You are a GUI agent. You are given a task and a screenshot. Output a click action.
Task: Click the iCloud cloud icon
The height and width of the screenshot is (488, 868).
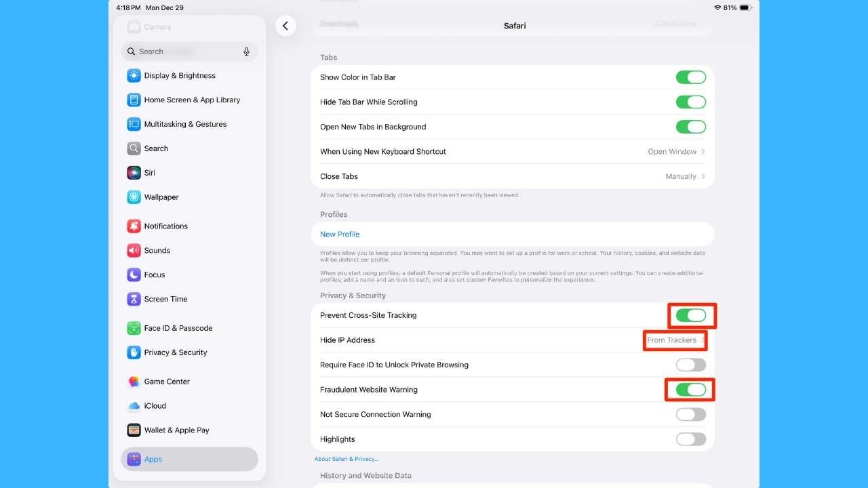point(134,406)
